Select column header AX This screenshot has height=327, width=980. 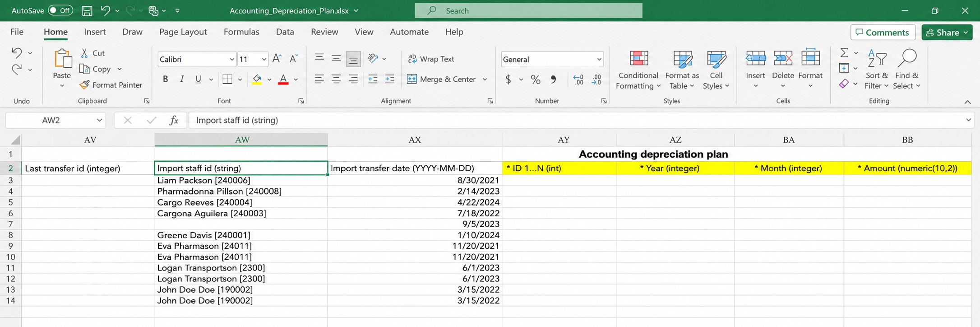415,140
